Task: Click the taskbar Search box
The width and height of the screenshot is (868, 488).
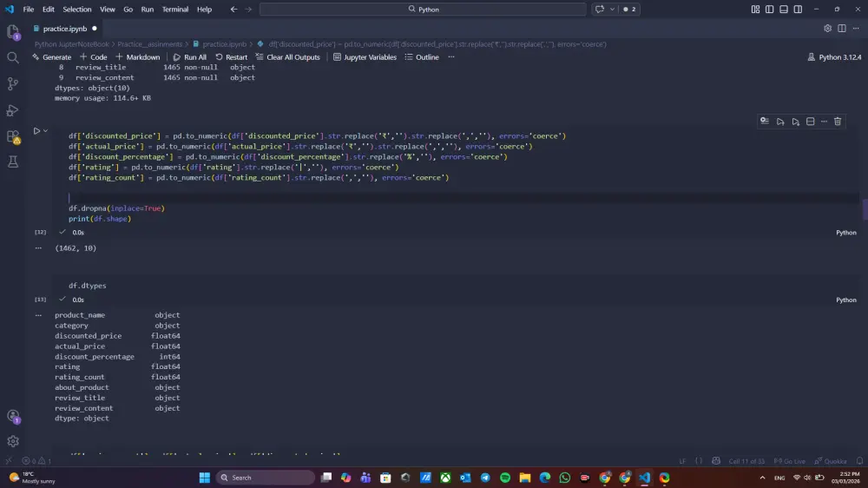Action: coord(266,478)
